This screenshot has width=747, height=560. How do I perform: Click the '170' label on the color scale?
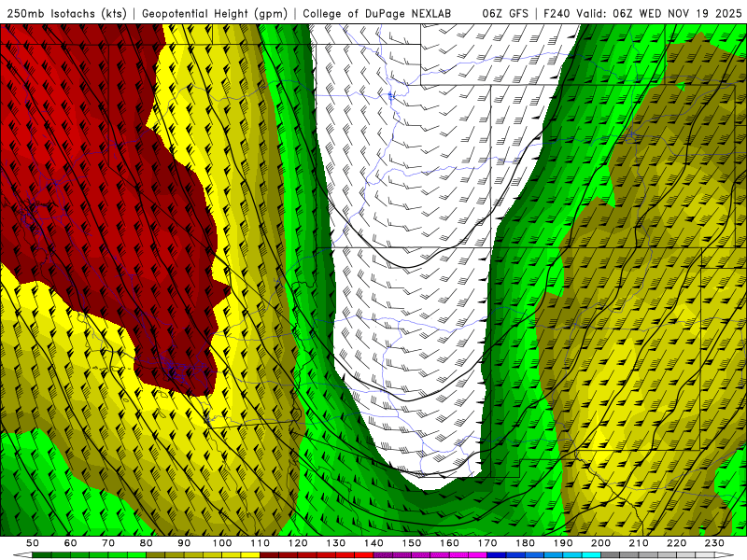click(487, 543)
